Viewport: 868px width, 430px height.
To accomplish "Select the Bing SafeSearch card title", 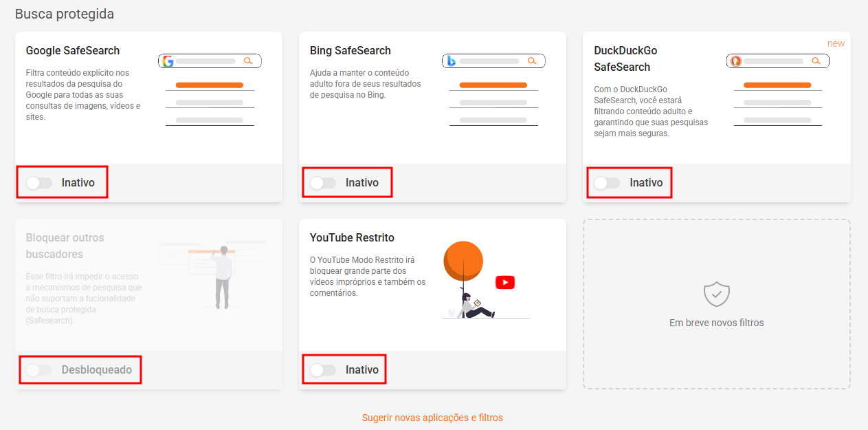I will click(350, 50).
